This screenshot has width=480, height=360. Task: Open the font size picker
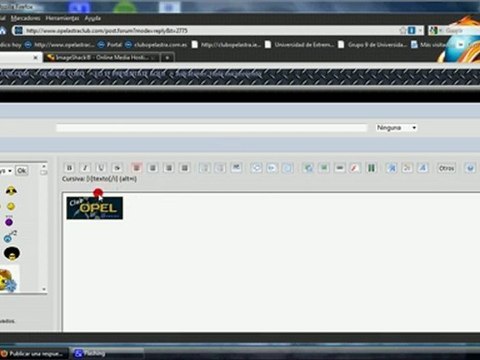[x=392, y=168]
